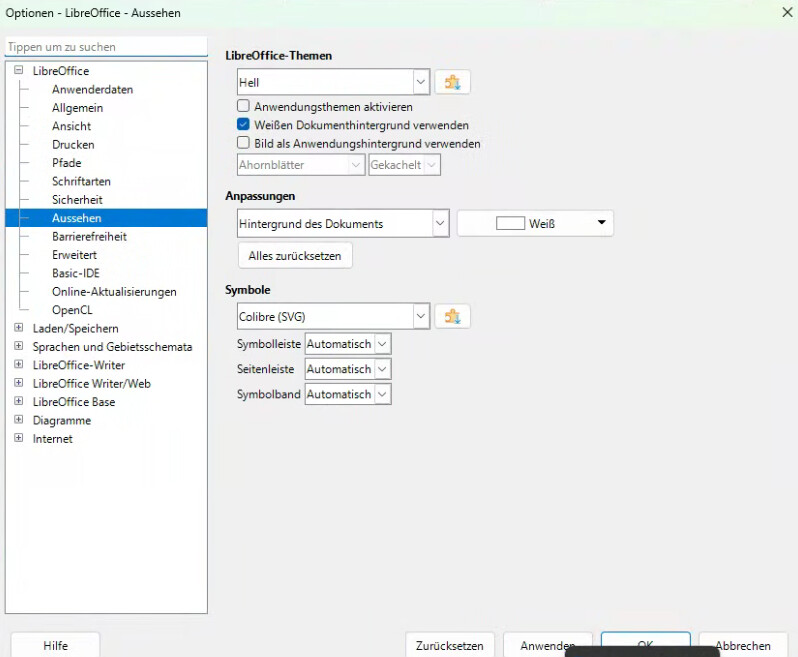The image size is (798, 657).
Task: Open the Ansicht options page
Action: pyautogui.click(x=71, y=126)
